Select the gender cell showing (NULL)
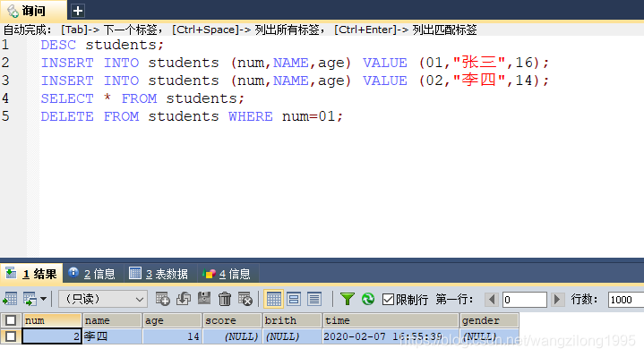The height and width of the screenshot is (357, 644). click(x=489, y=336)
